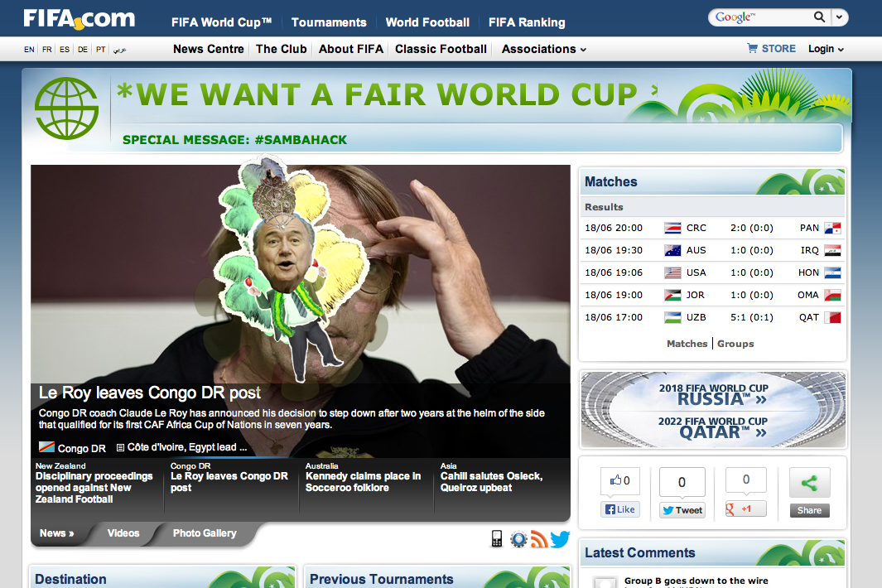Open Classic Football section
This screenshot has width=882, height=588.
pos(441,49)
